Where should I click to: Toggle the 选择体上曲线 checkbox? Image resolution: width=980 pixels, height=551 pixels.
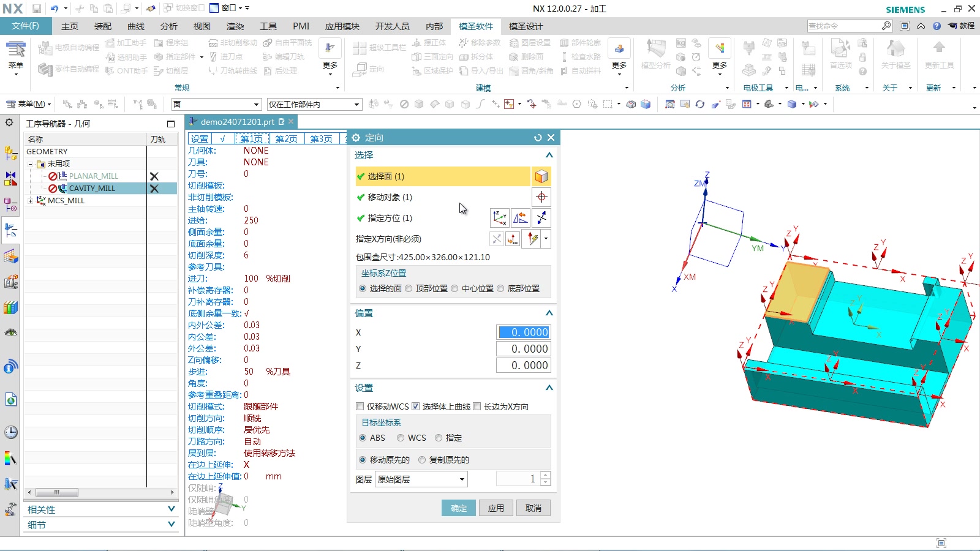click(x=415, y=407)
